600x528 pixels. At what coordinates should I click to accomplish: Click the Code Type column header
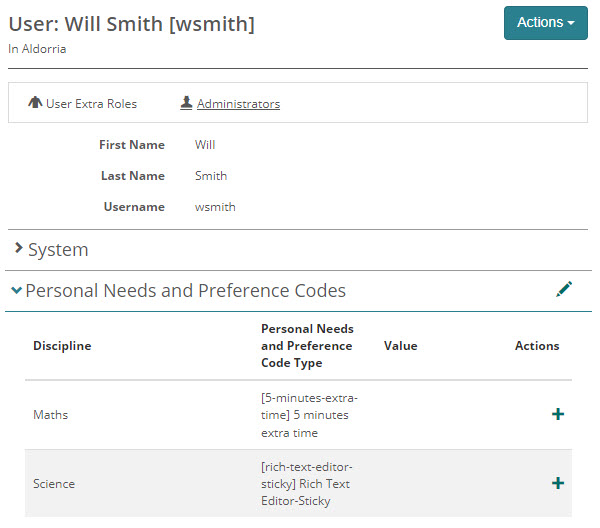pyautogui.click(x=307, y=346)
